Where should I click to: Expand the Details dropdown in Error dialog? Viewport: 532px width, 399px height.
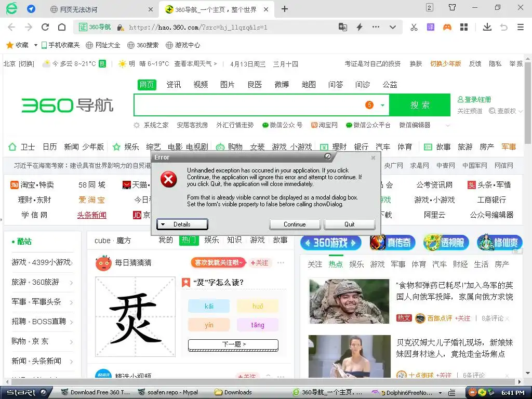click(182, 224)
